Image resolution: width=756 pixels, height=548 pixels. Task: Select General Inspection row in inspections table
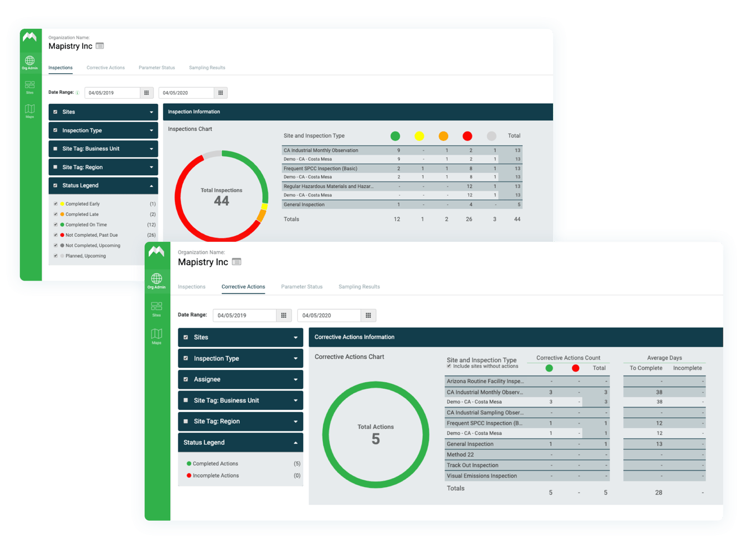pos(402,205)
